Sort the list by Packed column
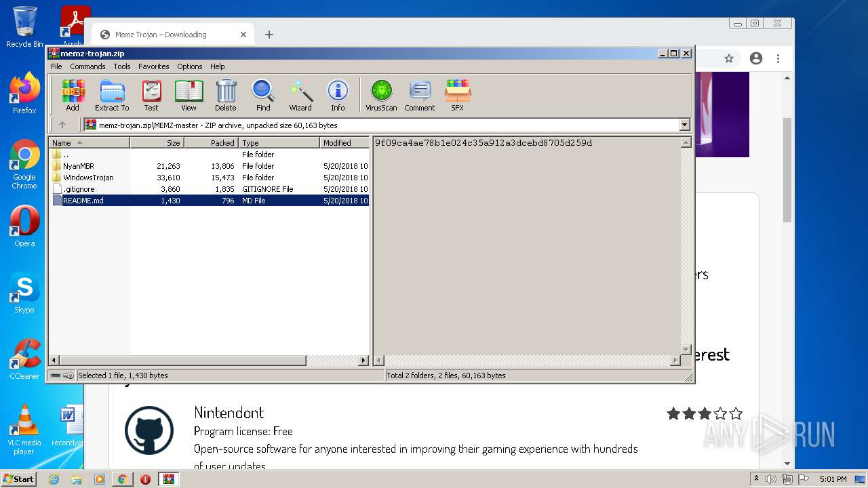This screenshot has height=488, width=868. [211, 143]
